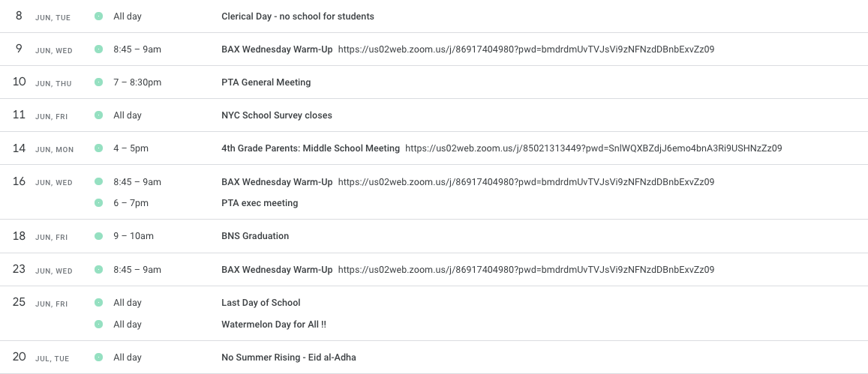This screenshot has width=868, height=374.
Task: Open June 23 BAX Wednesday Warm-Up event
Action: click(277, 270)
